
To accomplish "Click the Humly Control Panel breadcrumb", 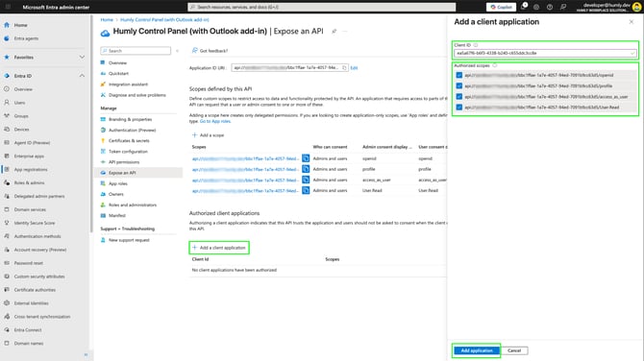I will pos(164,20).
